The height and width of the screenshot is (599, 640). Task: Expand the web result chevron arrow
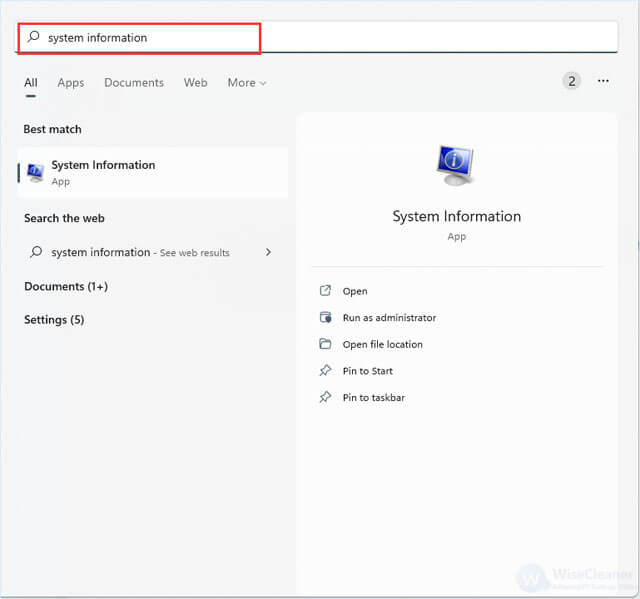(x=268, y=252)
